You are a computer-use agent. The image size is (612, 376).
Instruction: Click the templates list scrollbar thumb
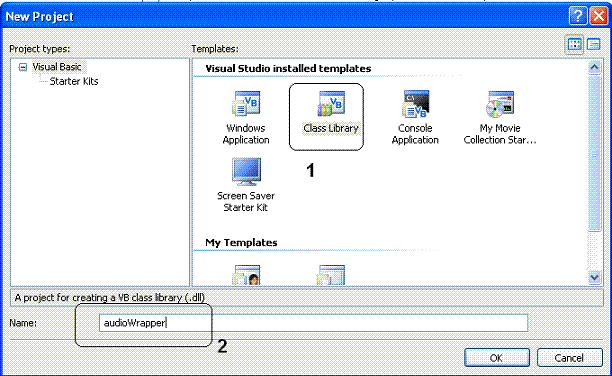click(594, 153)
